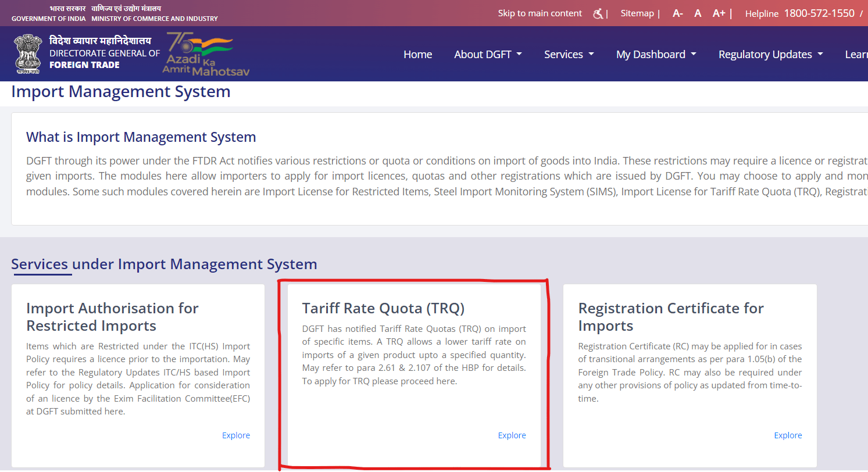Click the Skip to main content link
This screenshot has width=868, height=472.
[540, 13]
